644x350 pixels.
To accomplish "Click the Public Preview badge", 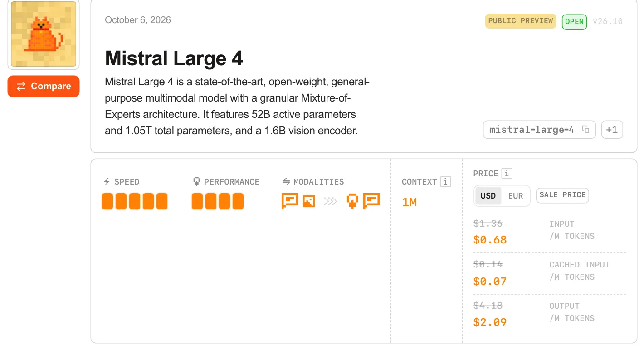I will click(521, 21).
